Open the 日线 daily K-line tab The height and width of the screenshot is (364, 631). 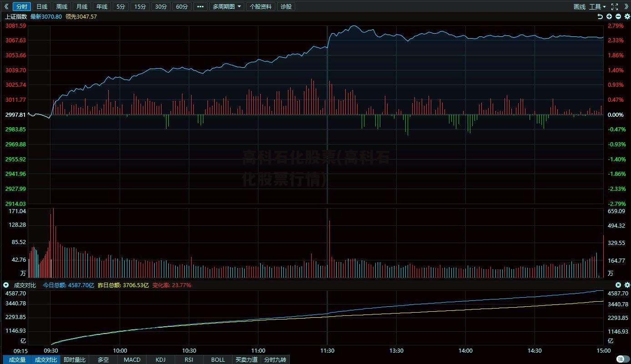click(x=42, y=6)
